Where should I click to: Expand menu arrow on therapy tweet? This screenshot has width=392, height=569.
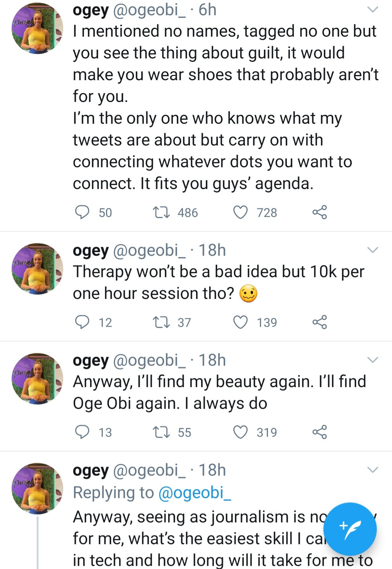[x=373, y=250]
